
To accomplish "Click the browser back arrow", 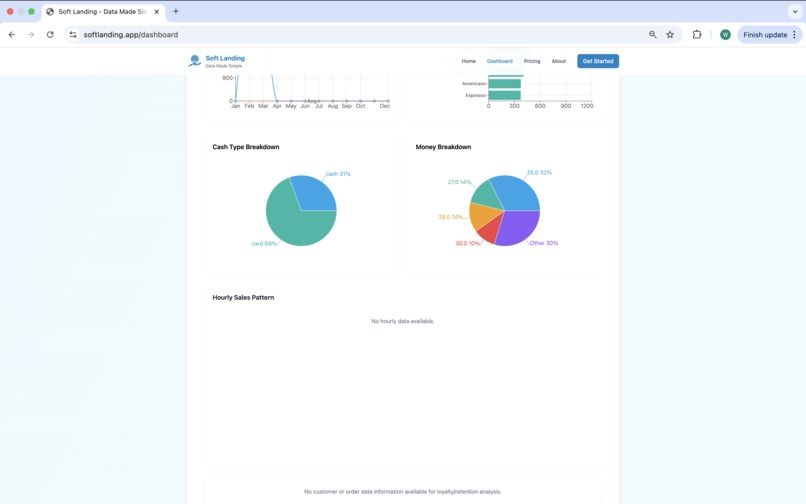I will [12, 34].
